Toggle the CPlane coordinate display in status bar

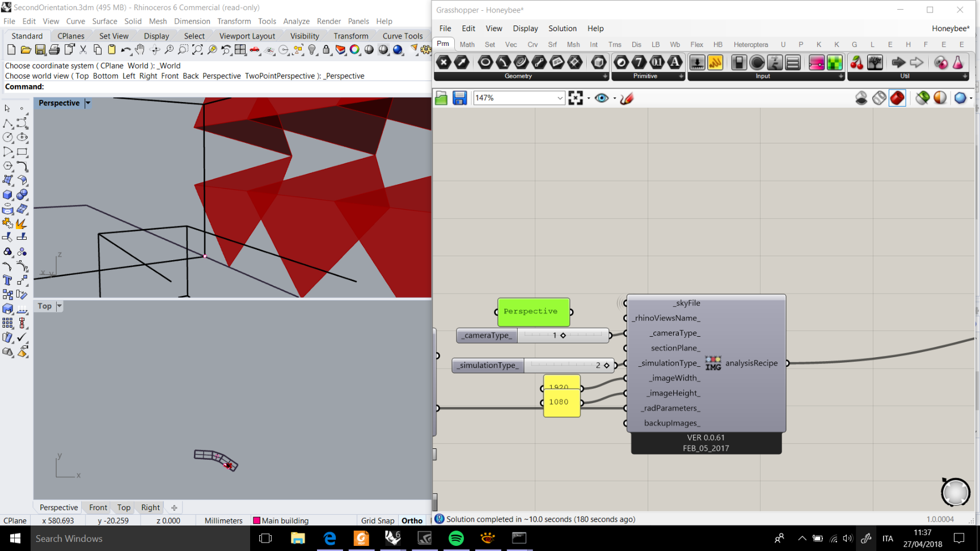click(15, 520)
